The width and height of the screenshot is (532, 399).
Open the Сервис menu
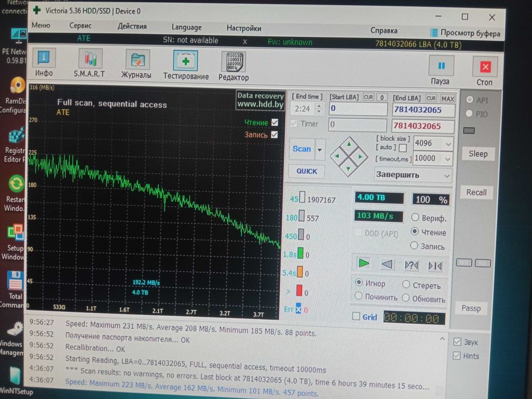click(x=80, y=26)
